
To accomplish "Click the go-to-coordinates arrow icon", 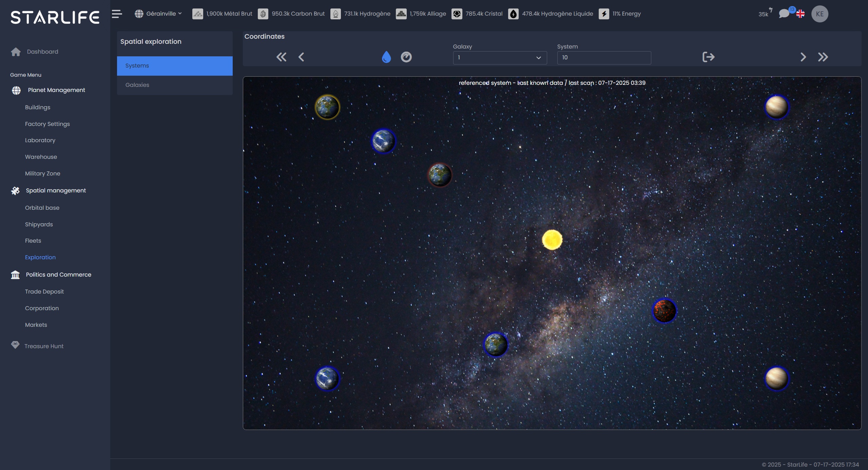I will (x=708, y=57).
